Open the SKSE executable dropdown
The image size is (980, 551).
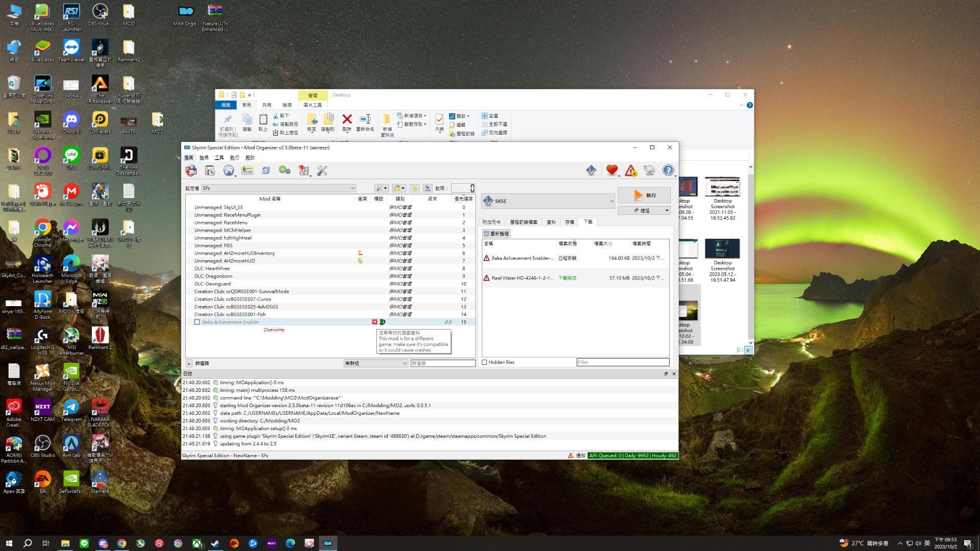(x=548, y=201)
